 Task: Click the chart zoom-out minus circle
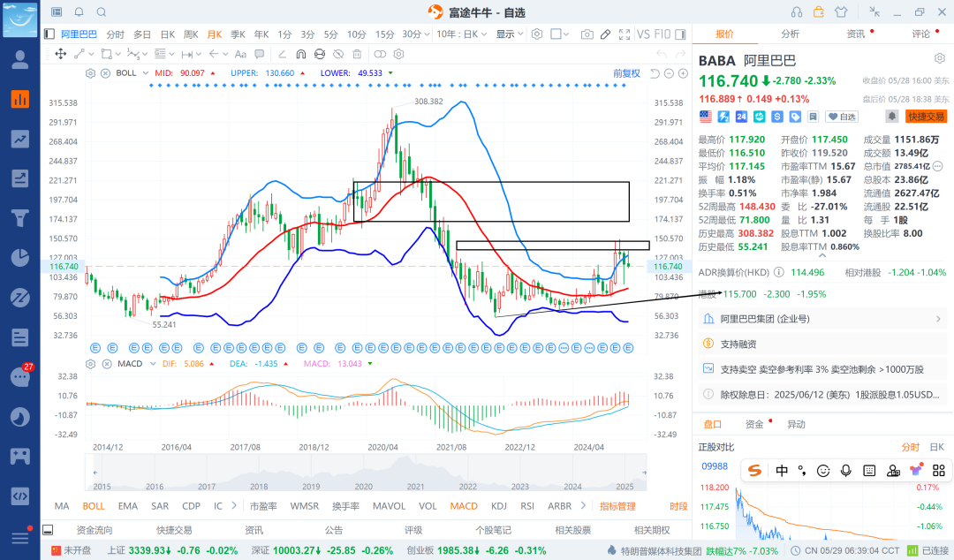(x=669, y=73)
